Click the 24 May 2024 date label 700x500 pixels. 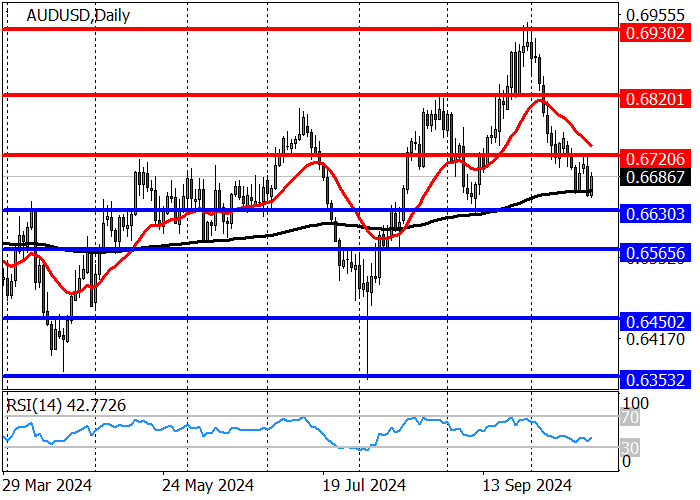[x=208, y=485]
